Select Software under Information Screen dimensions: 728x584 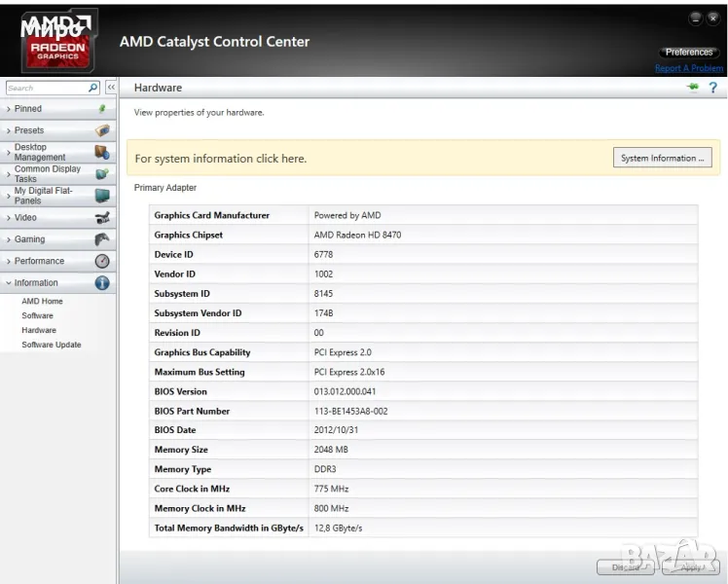37,316
